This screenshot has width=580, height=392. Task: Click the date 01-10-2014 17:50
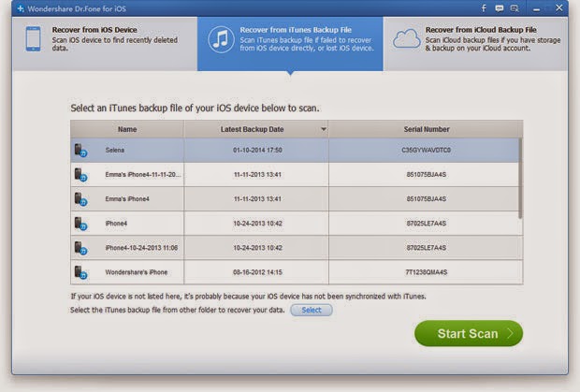(257, 150)
